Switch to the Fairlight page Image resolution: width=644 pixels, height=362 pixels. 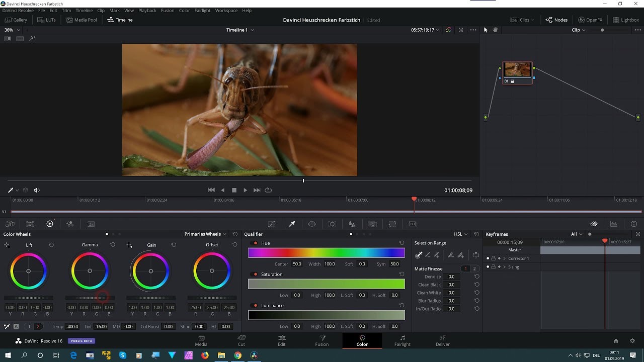403,340
